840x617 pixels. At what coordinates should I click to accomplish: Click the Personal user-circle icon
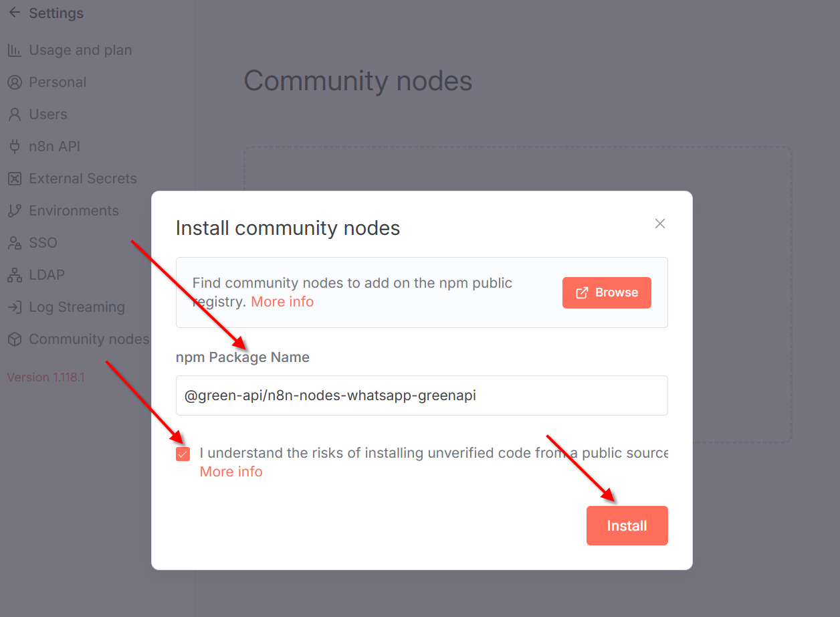coord(14,82)
